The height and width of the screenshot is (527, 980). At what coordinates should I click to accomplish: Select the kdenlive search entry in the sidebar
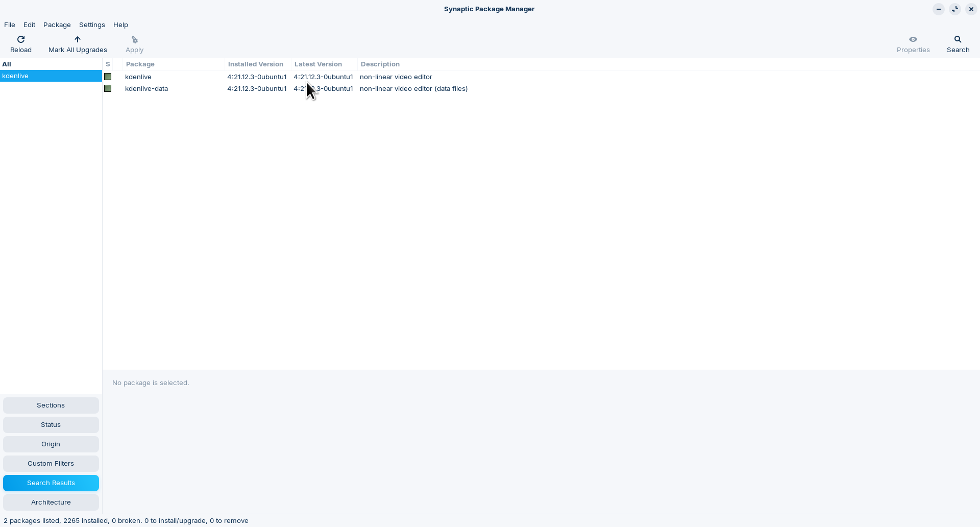click(51, 76)
